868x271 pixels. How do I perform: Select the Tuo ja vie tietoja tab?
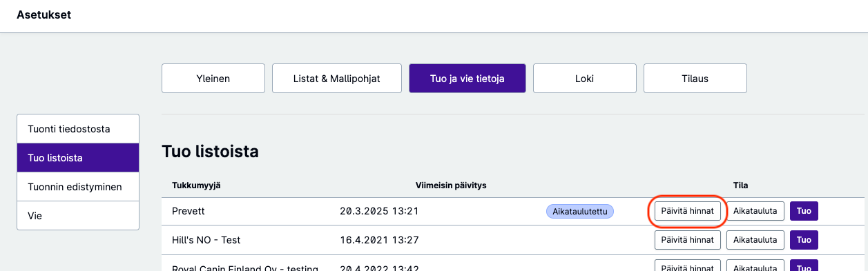tap(467, 79)
